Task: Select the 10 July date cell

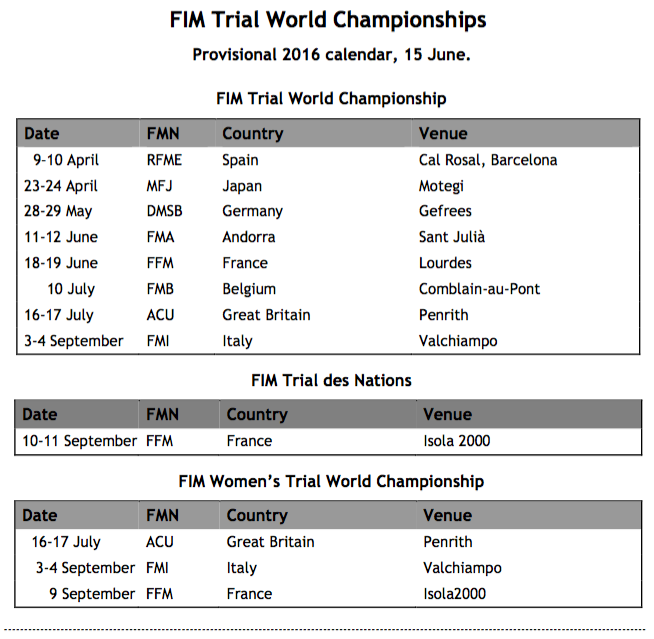Action: coord(71,289)
